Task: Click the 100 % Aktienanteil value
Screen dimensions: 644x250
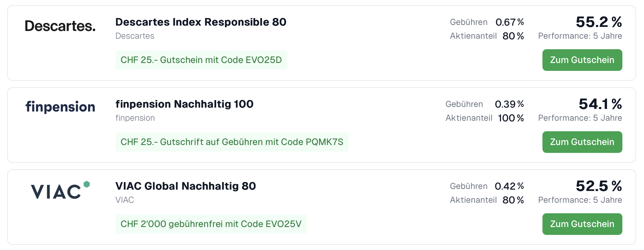Action: (x=511, y=118)
